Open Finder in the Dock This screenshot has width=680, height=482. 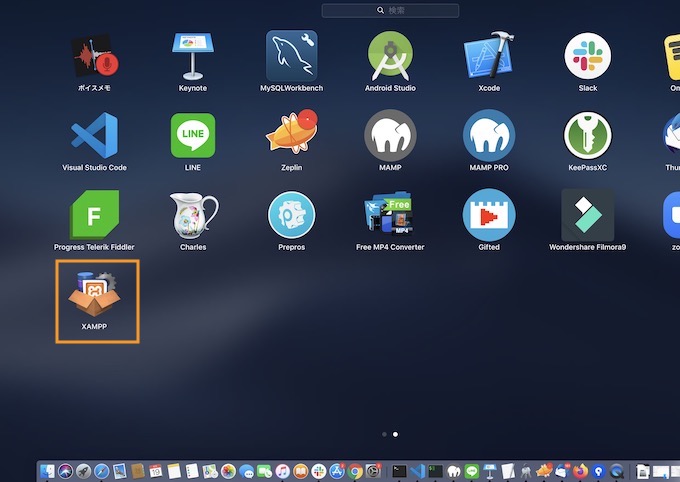click(47, 471)
